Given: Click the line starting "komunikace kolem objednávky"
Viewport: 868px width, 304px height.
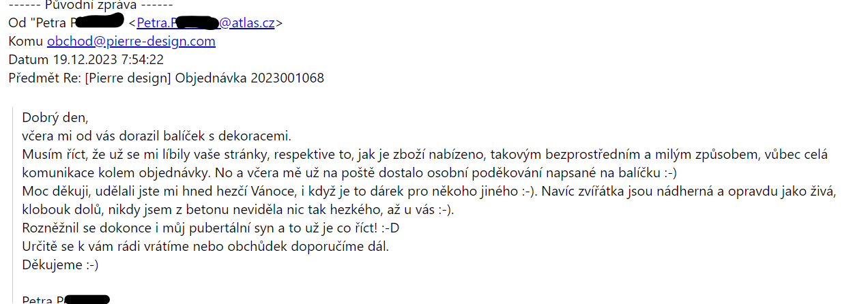Looking at the screenshot, I should [x=348, y=172].
